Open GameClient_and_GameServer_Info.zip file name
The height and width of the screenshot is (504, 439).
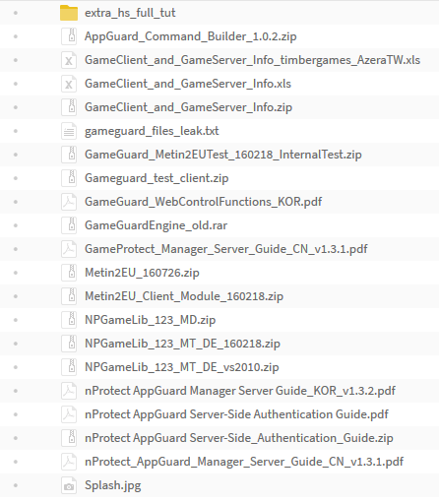click(x=188, y=107)
